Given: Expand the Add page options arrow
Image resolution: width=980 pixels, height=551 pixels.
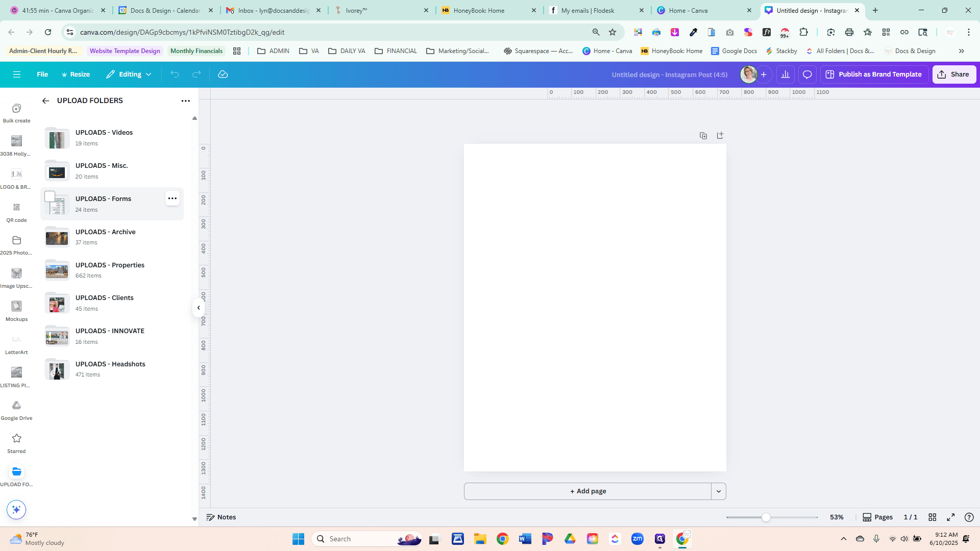Looking at the screenshot, I should 719,491.
